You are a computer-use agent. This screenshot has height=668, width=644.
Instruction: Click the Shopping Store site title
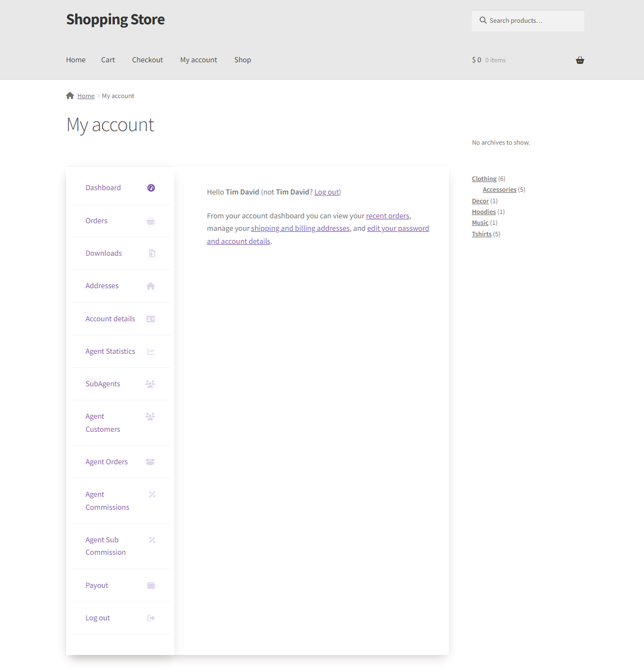(115, 20)
